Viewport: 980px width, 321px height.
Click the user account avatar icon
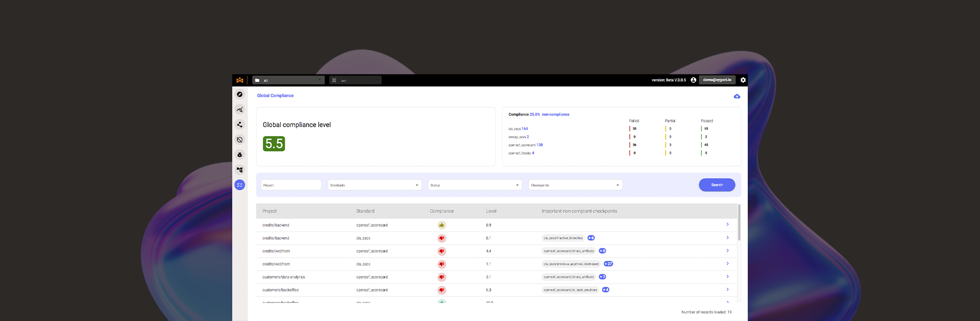693,80
